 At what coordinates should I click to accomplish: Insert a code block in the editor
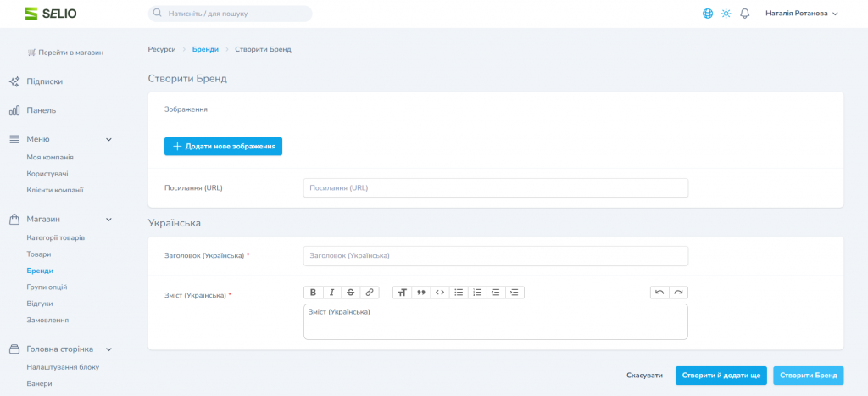pos(439,292)
